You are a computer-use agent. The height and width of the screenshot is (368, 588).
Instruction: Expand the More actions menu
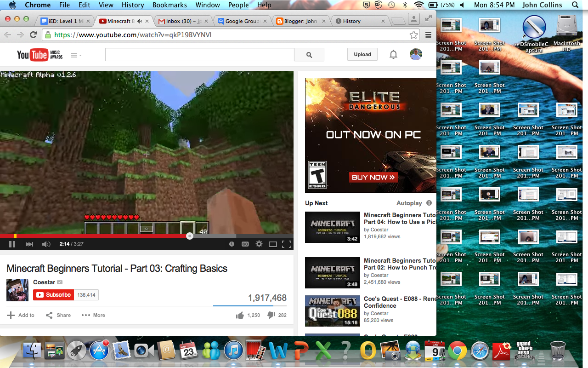click(x=93, y=315)
